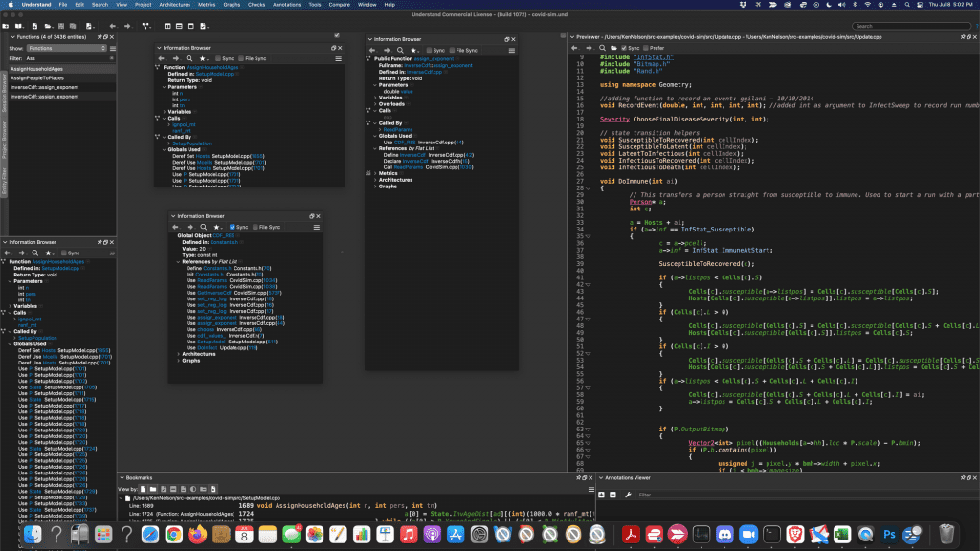This screenshot has width=980, height=551.
Task: Open the Architectures menu
Action: (174, 5)
